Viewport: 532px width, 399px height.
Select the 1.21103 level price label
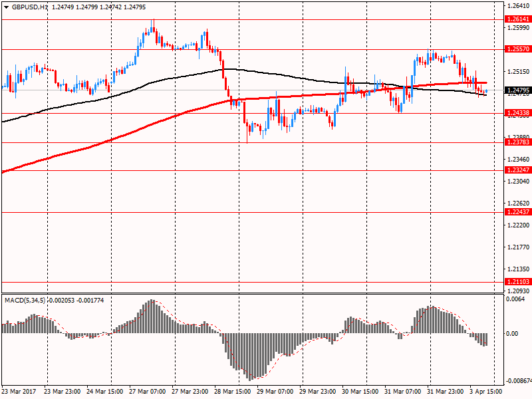518,281
